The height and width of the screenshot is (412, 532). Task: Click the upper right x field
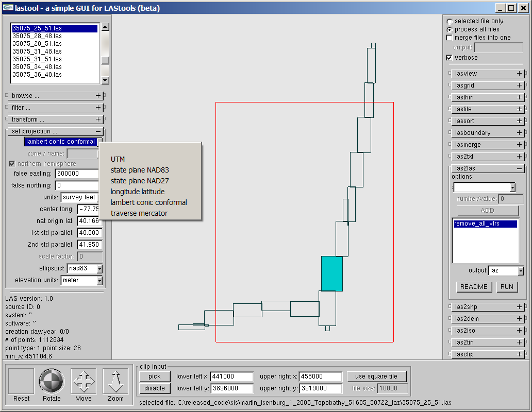[321, 376]
